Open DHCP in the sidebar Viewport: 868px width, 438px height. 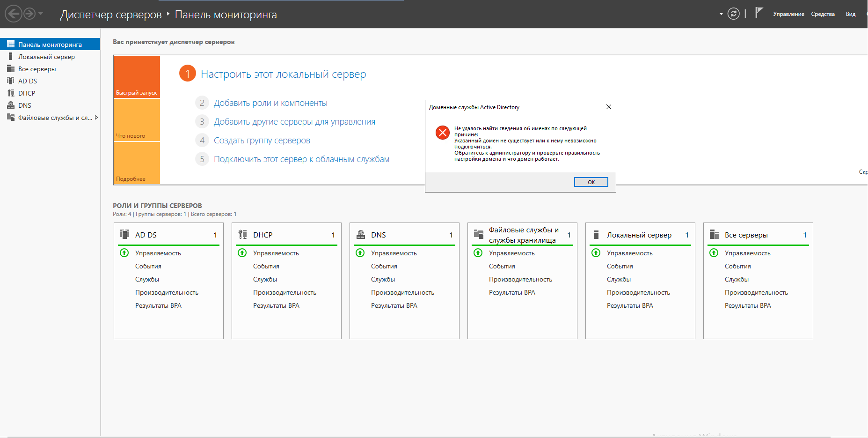[50, 93]
